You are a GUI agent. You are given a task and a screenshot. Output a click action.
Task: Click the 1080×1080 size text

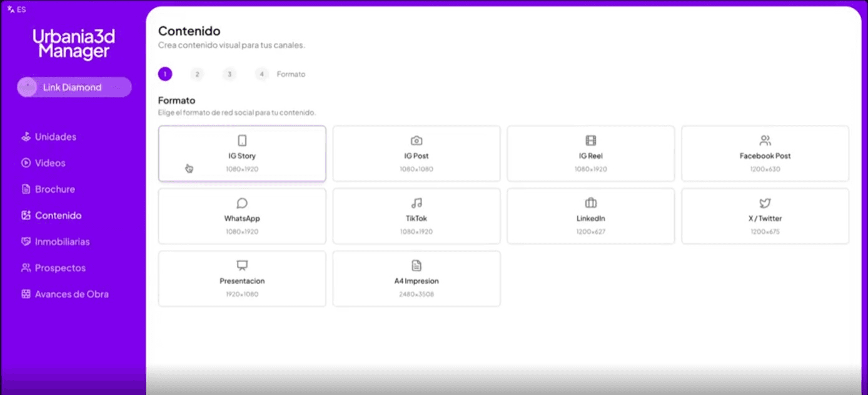416,169
